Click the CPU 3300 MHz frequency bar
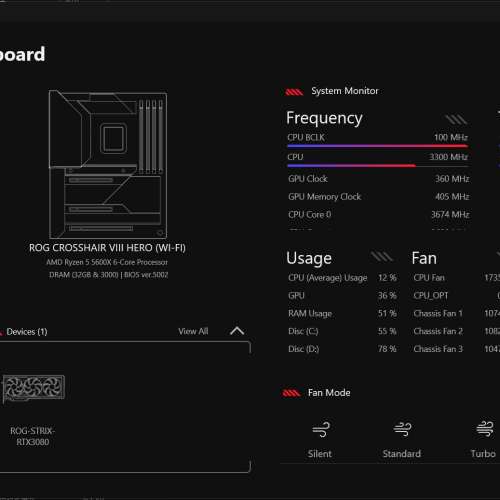The height and width of the screenshot is (500, 500). point(378,165)
